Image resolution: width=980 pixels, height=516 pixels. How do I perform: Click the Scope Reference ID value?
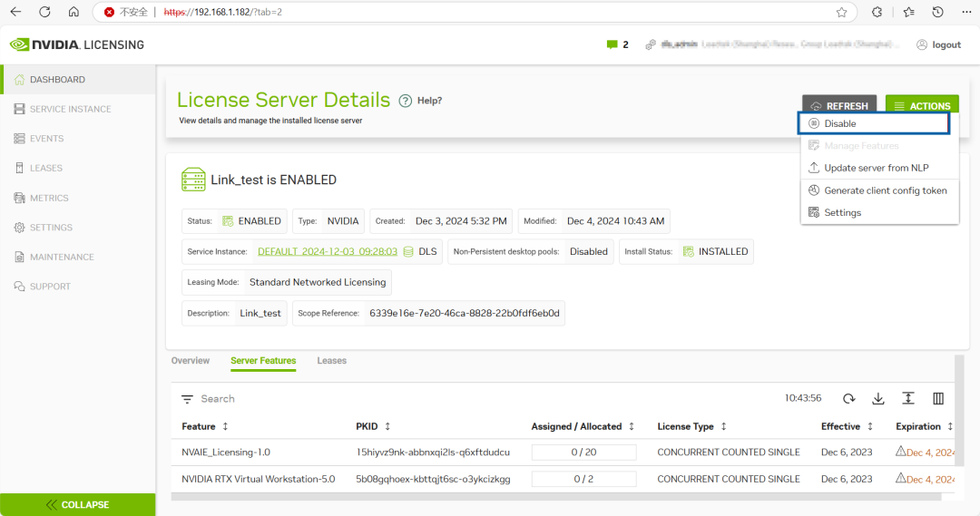[x=465, y=313]
